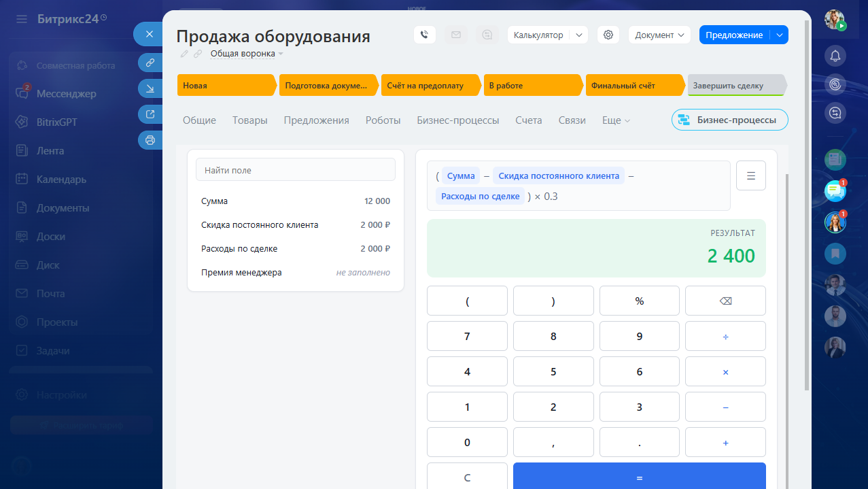Close the deal slider panel
This screenshot has height=489, width=868.
click(150, 34)
